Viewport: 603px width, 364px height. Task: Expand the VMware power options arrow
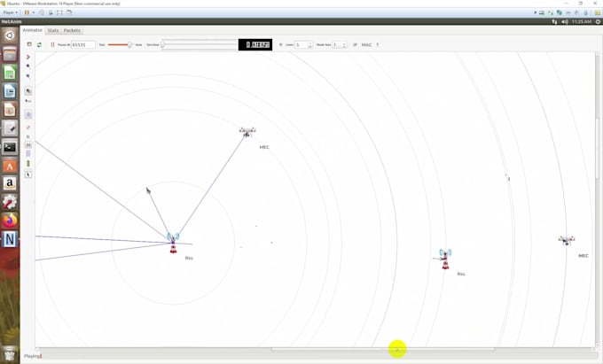point(34,12)
